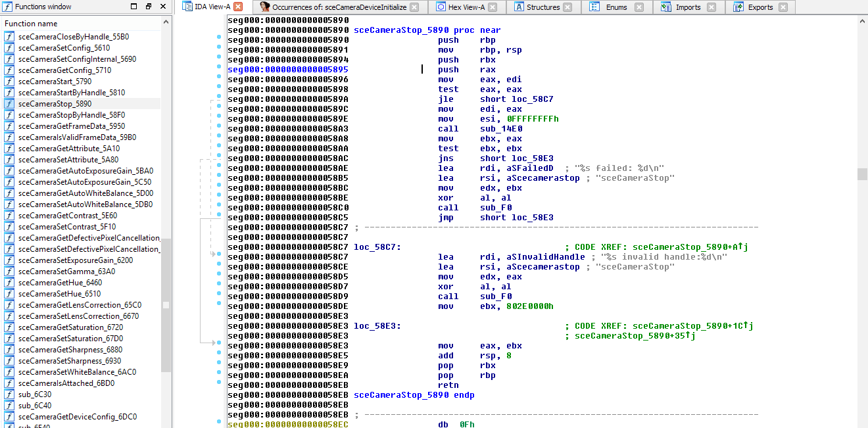The image size is (868, 428).
Task: Click the sub_14E0 call operand
Action: [x=502, y=129]
